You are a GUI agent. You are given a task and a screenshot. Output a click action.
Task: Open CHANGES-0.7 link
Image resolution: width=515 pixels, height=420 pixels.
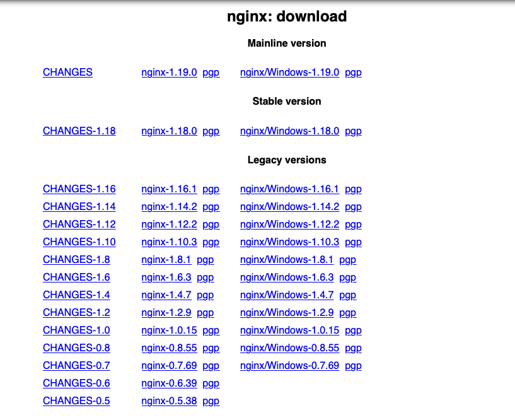click(x=76, y=366)
